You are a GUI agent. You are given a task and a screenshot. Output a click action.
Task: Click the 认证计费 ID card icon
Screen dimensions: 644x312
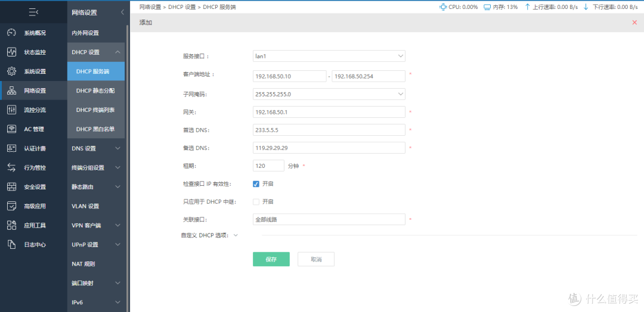[11, 148]
